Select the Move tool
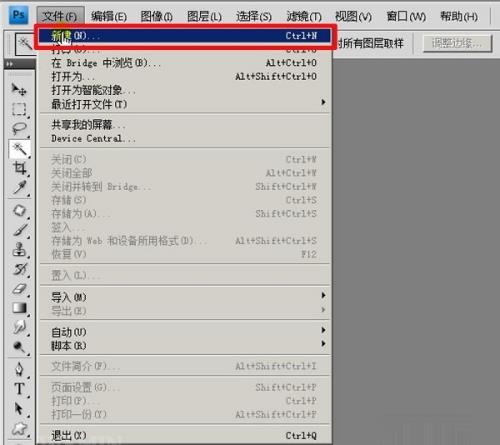Screen dimensions: 500x445 click(x=19, y=89)
